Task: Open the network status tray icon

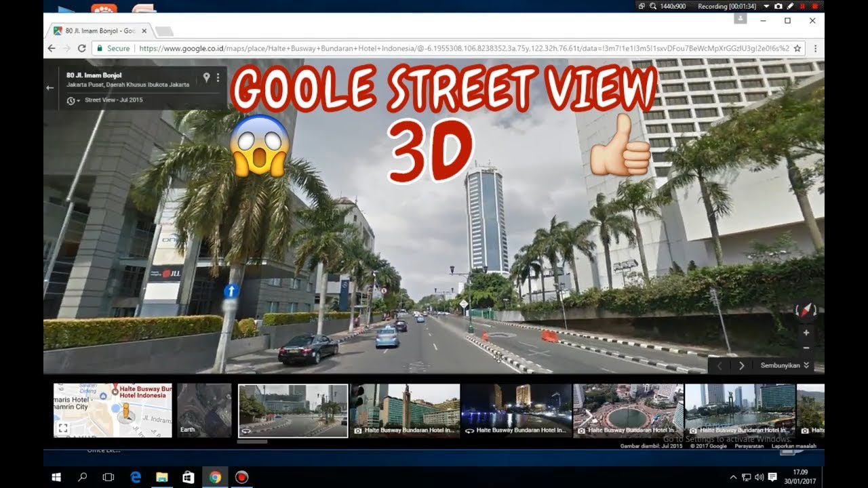Action: point(747,477)
